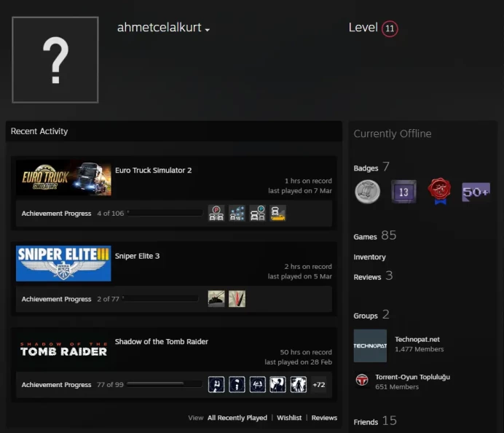Open the Reviews 3 sidebar link

pos(373,276)
